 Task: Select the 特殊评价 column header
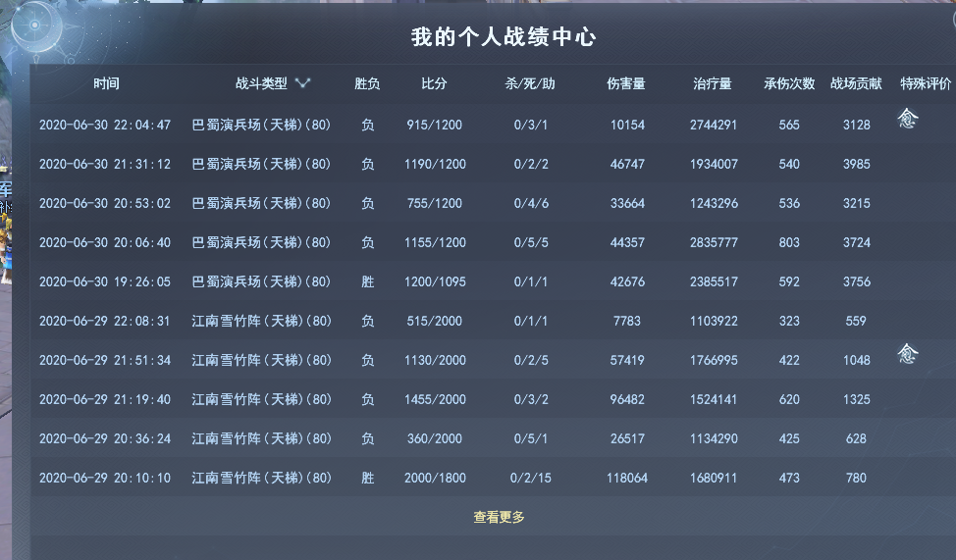[x=926, y=83]
